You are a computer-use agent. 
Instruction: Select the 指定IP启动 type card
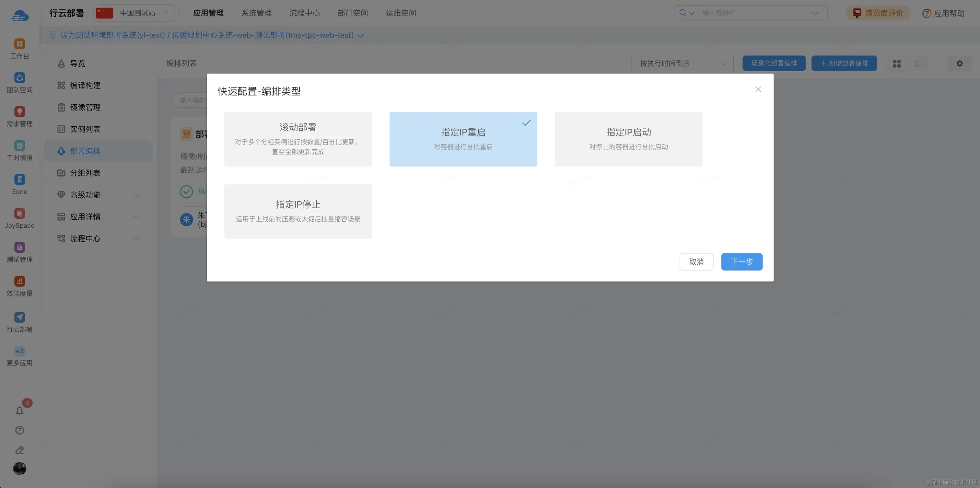pyautogui.click(x=628, y=139)
